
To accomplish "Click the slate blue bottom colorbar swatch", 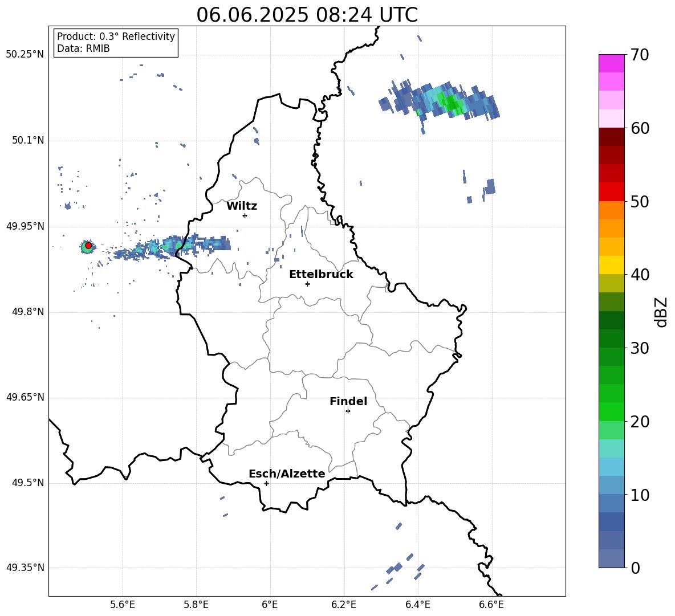I will click(x=611, y=558).
